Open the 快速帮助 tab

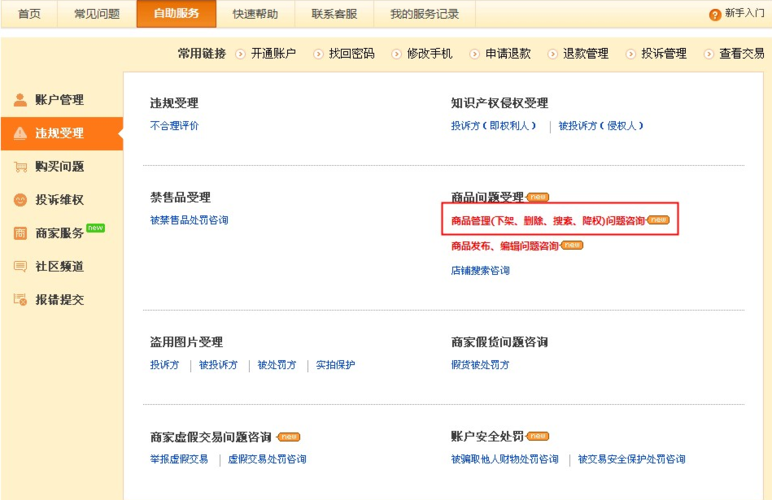pyautogui.click(x=256, y=14)
